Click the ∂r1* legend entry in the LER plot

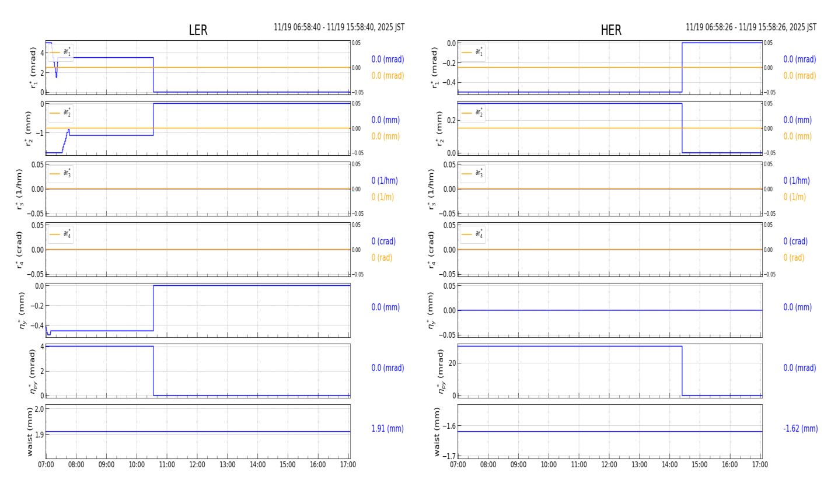(x=61, y=52)
